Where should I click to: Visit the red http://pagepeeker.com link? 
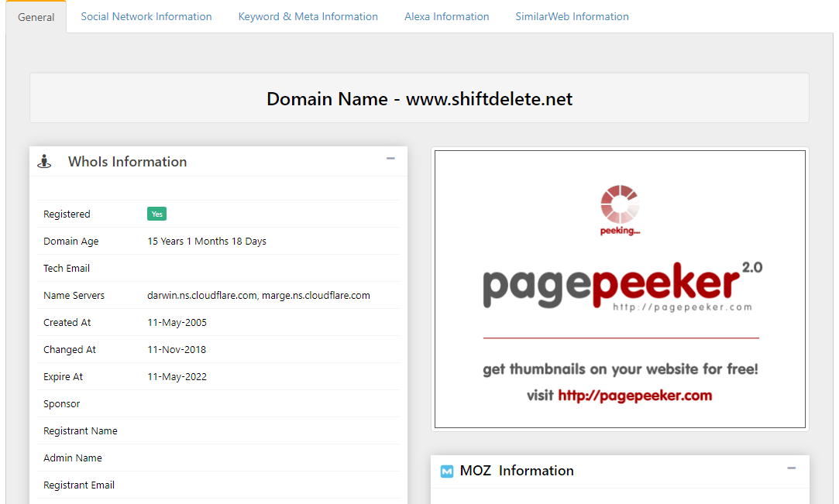tap(634, 396)
